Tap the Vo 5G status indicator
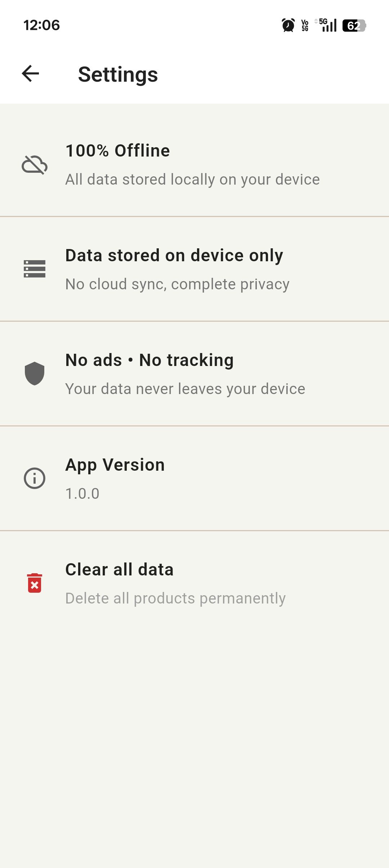 [x=305, y=26]
